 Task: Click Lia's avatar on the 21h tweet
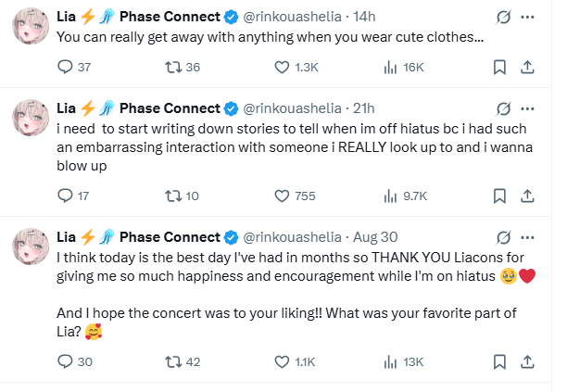31,119
